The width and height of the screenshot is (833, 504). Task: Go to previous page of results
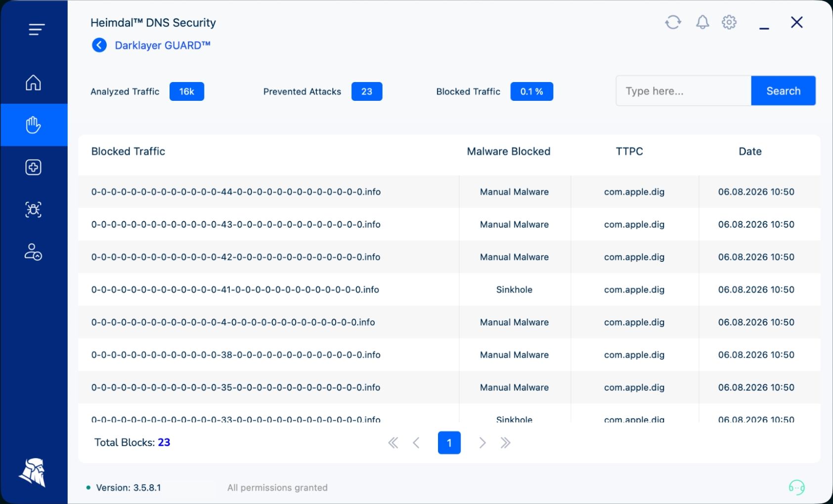(x=416, y=443)
